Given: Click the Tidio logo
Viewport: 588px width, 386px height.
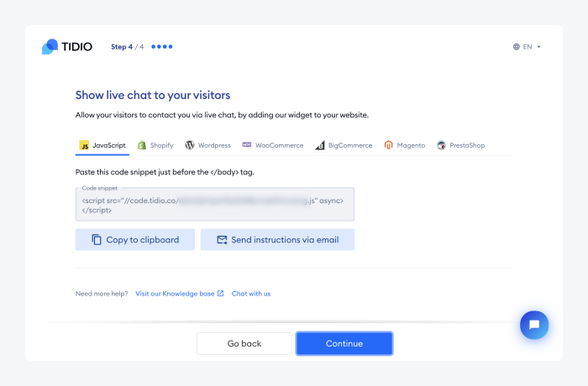Looking at the screenshot, I should (66, 46).
